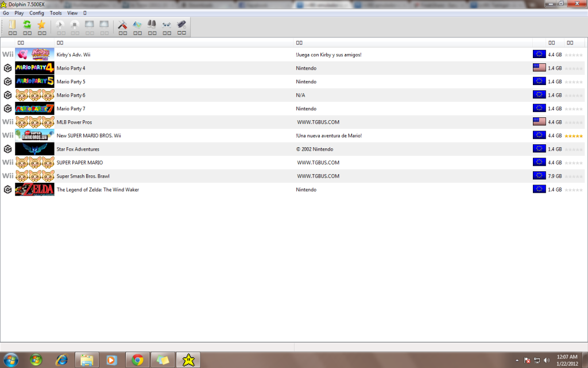
Task: Select the Super Smash Bros. Brawl title
Action: pyautogui.click(x=83, y=176)
